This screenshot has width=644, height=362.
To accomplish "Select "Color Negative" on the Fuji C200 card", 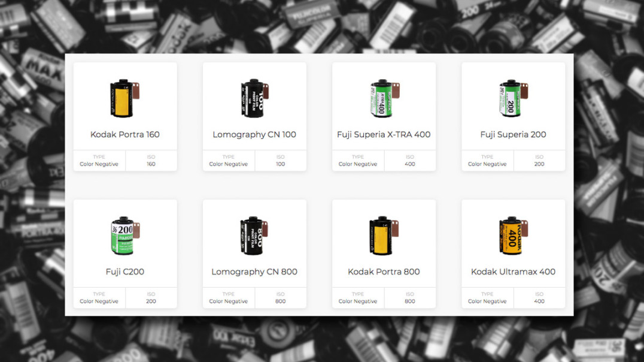I will point(99,301).
